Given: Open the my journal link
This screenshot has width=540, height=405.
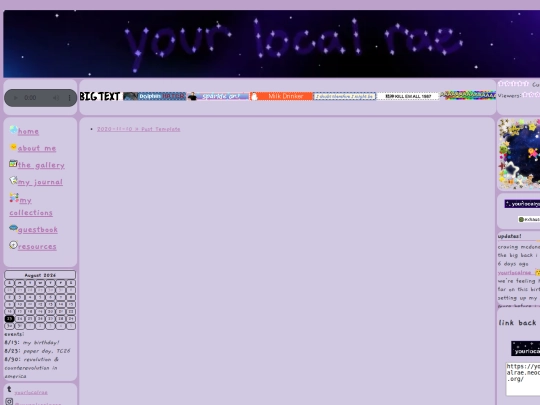Looking at the screenshot, I should click(x=40, y=182).
